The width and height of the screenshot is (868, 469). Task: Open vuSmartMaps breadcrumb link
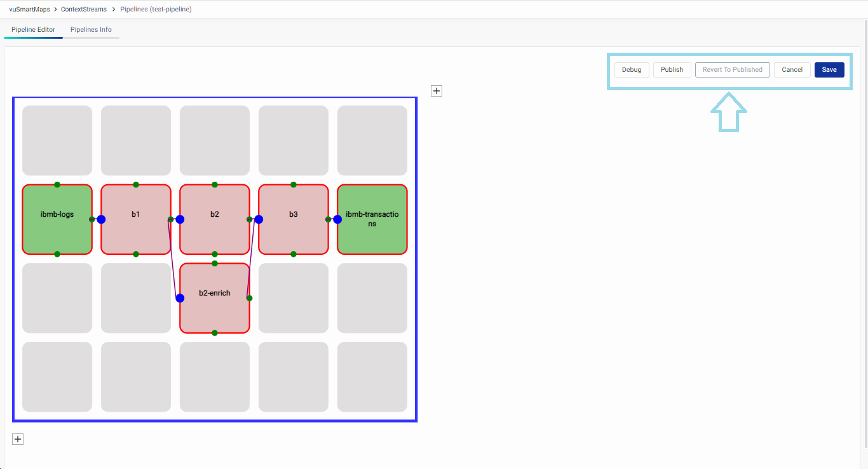[29, 10]
